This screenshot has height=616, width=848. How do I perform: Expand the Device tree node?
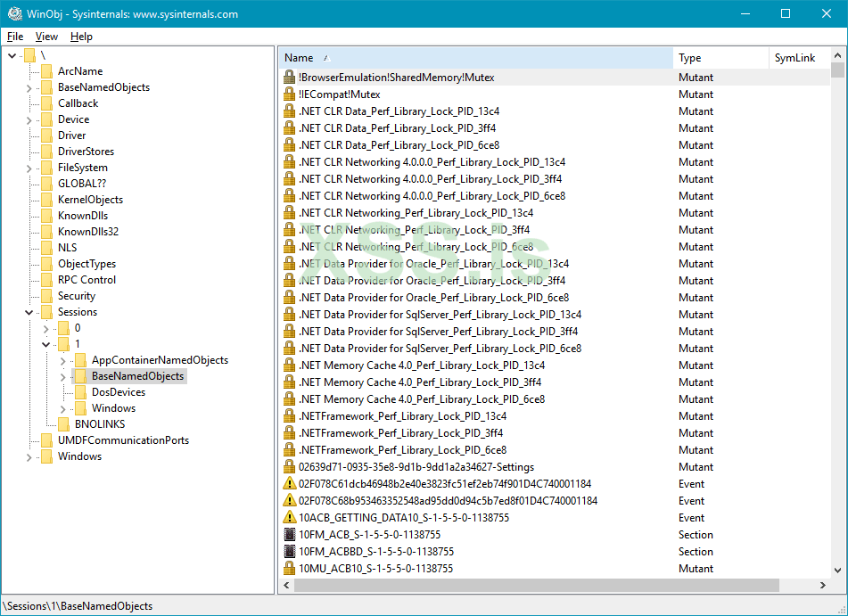click(29, 120)
